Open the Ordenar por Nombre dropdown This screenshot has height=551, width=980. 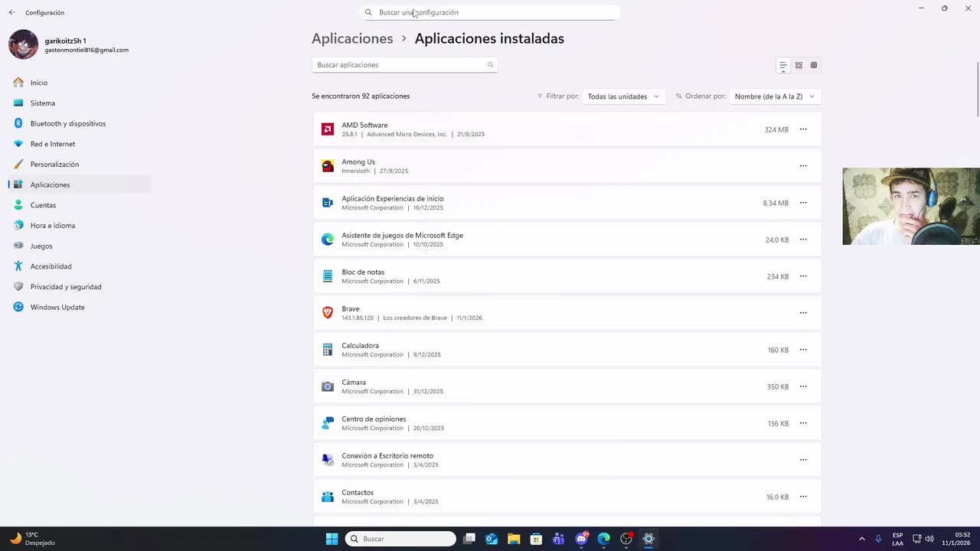775,96
